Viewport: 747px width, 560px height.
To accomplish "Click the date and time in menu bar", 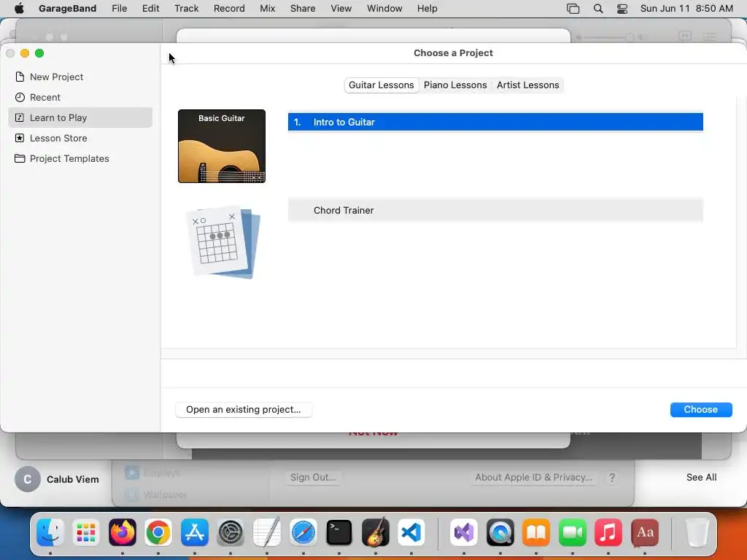I will point(686,9).
